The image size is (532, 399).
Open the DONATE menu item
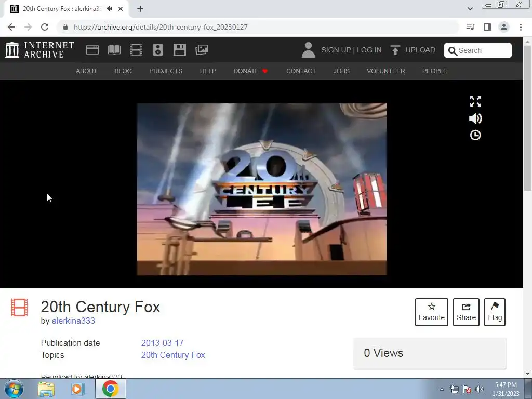(250, 71)
